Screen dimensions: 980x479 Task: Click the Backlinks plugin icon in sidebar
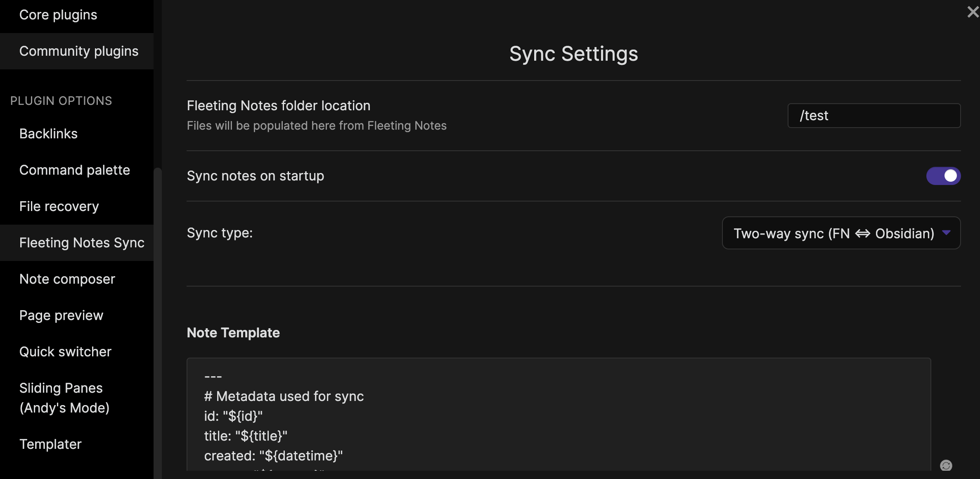(48, 133)
